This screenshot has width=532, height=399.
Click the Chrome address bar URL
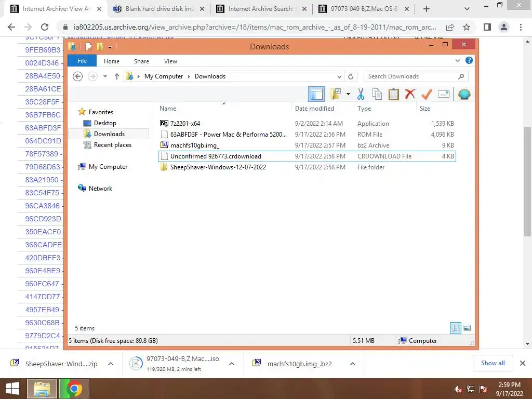255,27
